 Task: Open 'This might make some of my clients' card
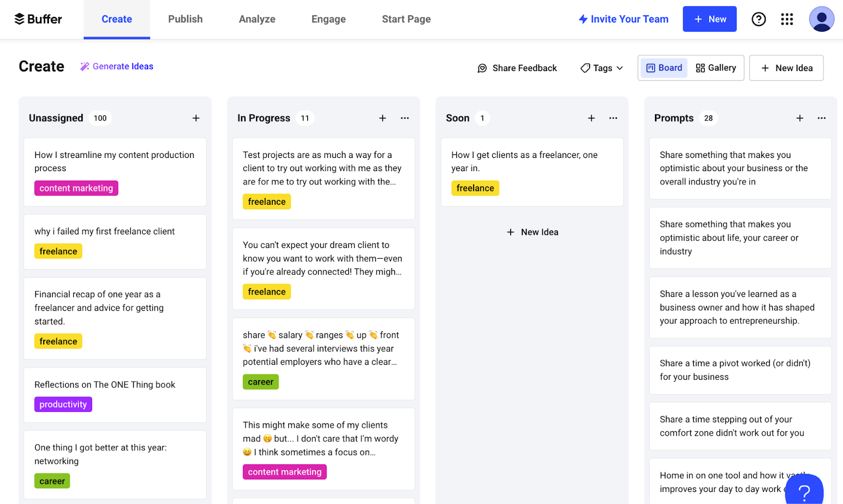(324, 449)
